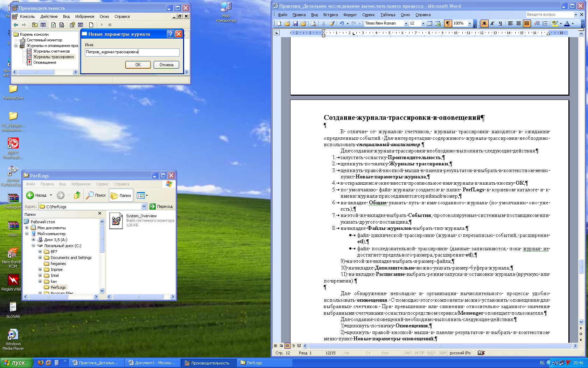
Task: Click Назад button in PerfLogs window
Action: click(36, 195)
